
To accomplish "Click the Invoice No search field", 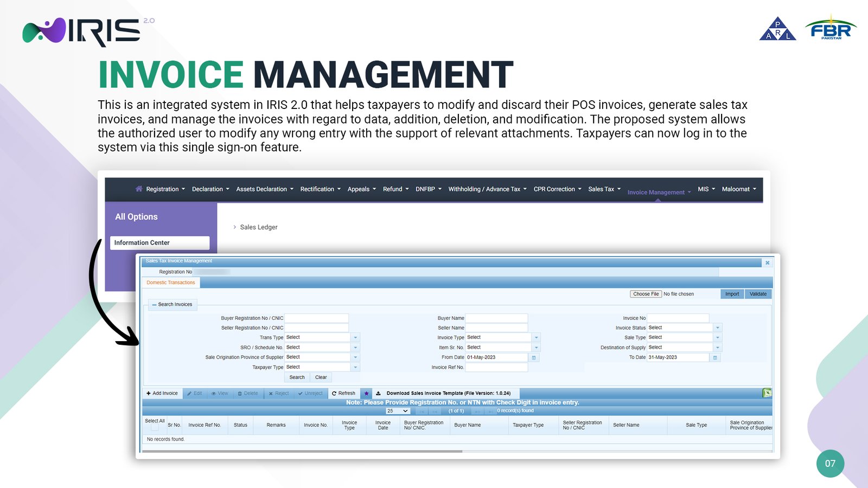I will [678, 318].
